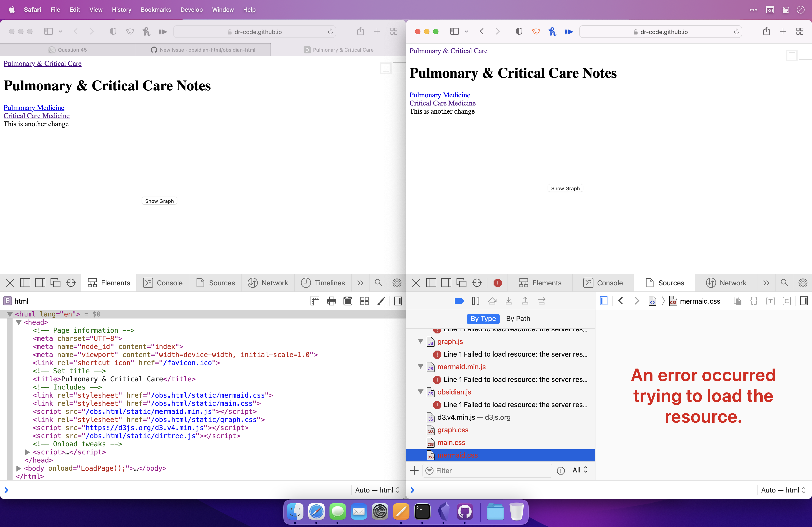The height and width of the screenshot is (527, 812).
Task: Expand the script element inside head
Action: [27, 452]
